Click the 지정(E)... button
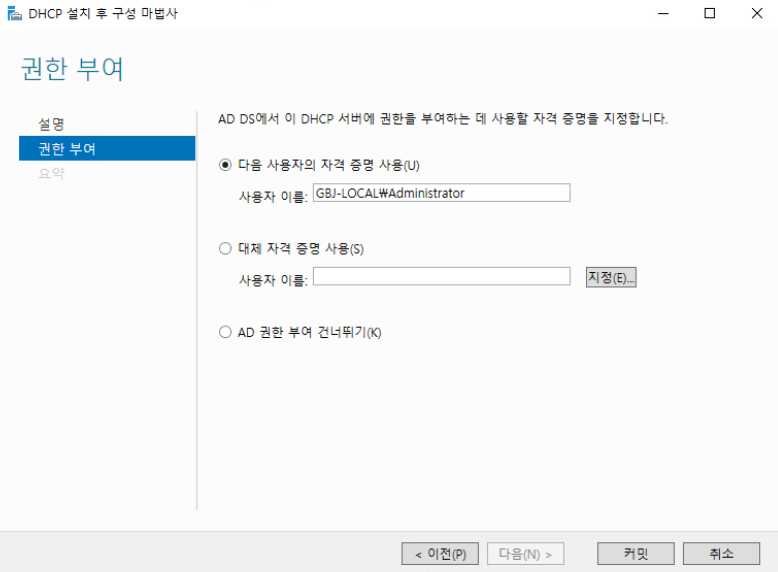This screenshot has width=778, height=572. pos(611,277)
